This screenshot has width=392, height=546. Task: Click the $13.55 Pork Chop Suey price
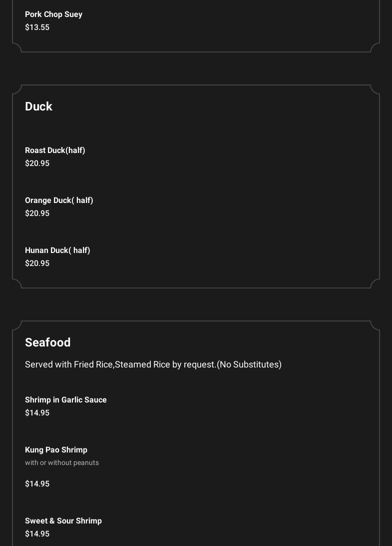pyautogui.click(x=37, y=27)
